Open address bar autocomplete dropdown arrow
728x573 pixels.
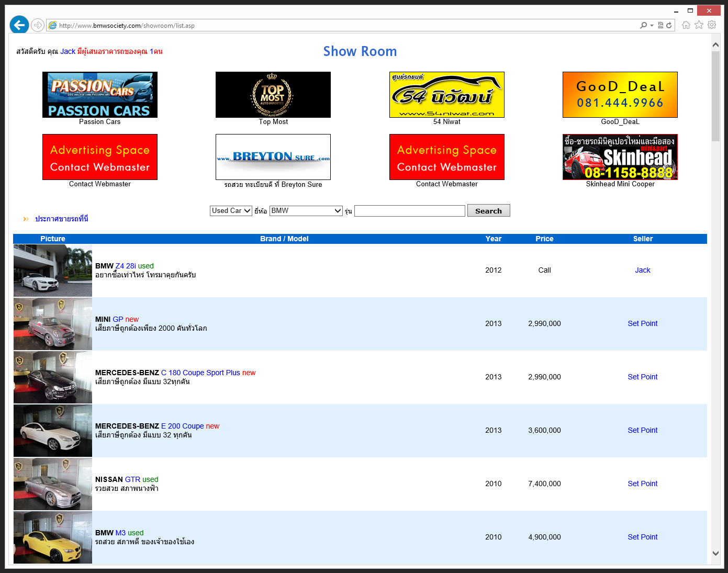tap(652, 25)
